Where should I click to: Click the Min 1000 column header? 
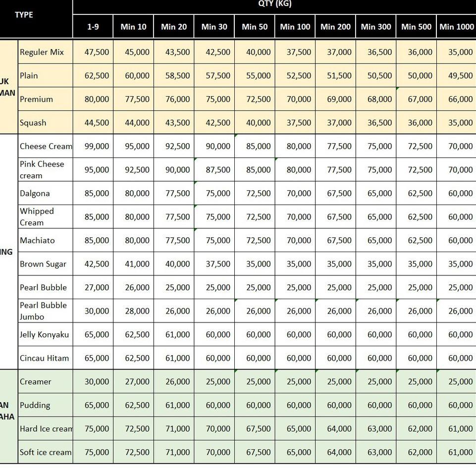click(x=456, y=26)
